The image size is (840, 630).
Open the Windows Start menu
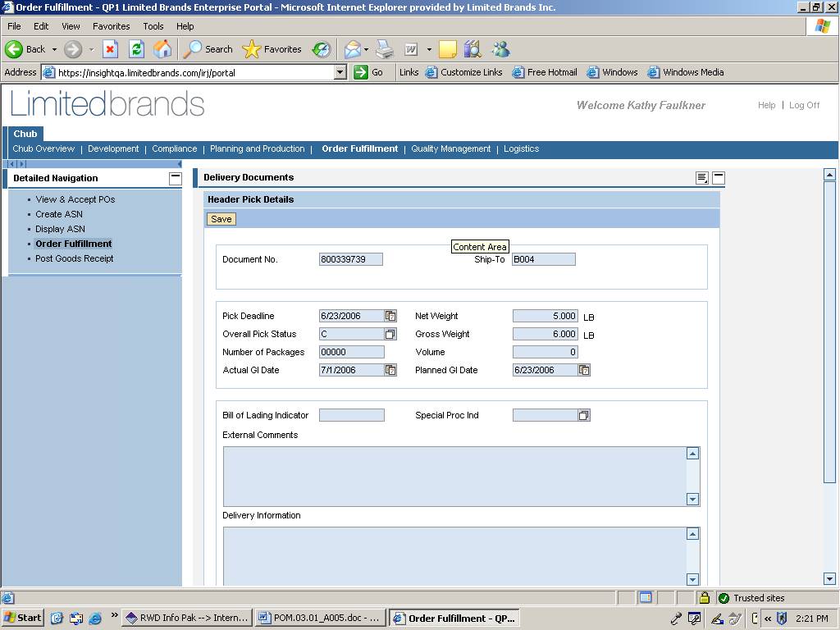22,618
